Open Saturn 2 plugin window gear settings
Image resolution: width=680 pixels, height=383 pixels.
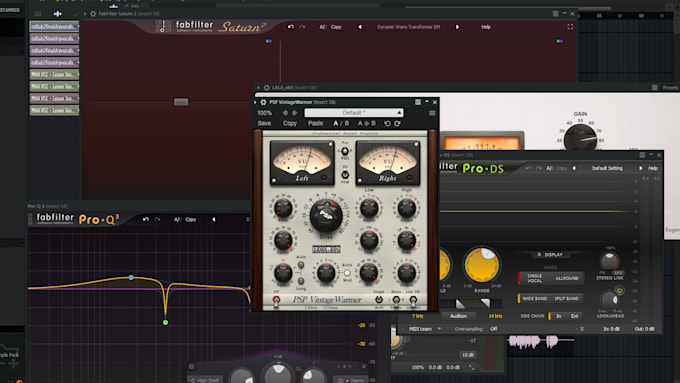[93, 14]
